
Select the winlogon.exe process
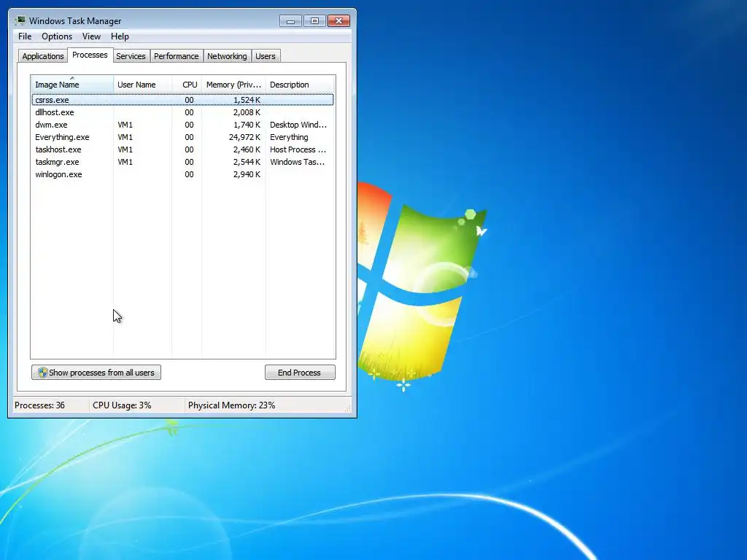tap(182, 174)
